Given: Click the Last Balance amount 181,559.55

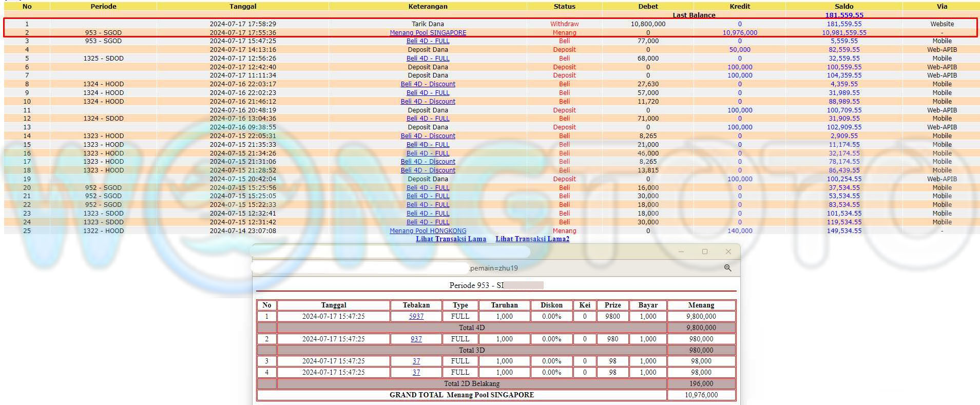Looking at the screenshot, I should point(844,15).
